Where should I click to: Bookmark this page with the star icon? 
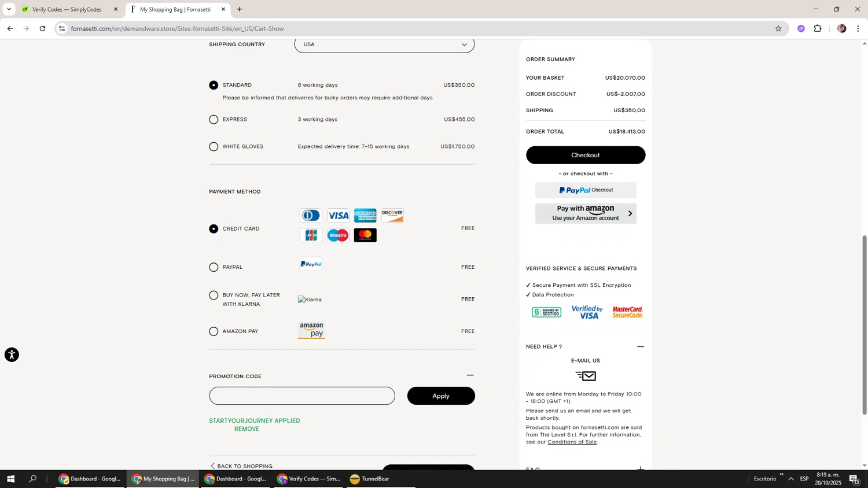pyautogui.click(x=778, y=28)
